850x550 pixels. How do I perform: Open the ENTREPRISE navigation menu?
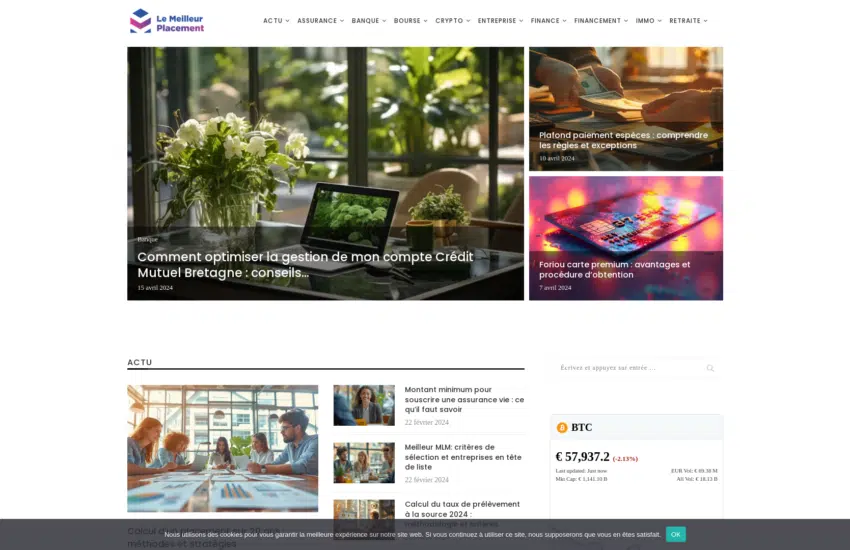pyautogui.click(x=500, y=21)
